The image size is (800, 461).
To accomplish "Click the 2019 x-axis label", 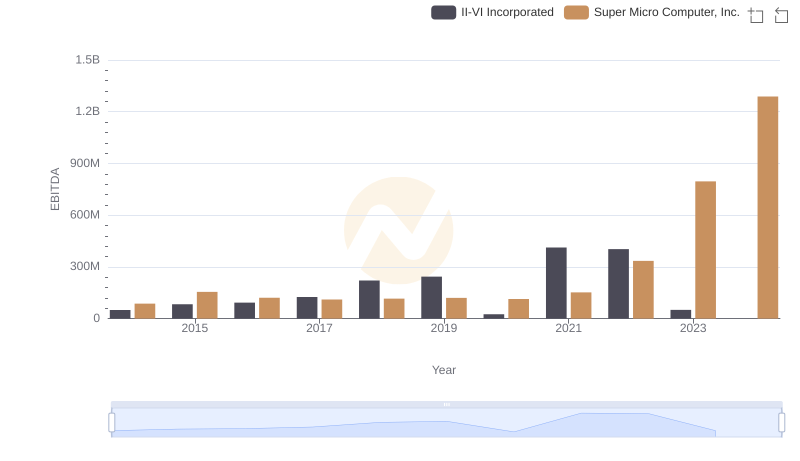I will pos(444,328).
